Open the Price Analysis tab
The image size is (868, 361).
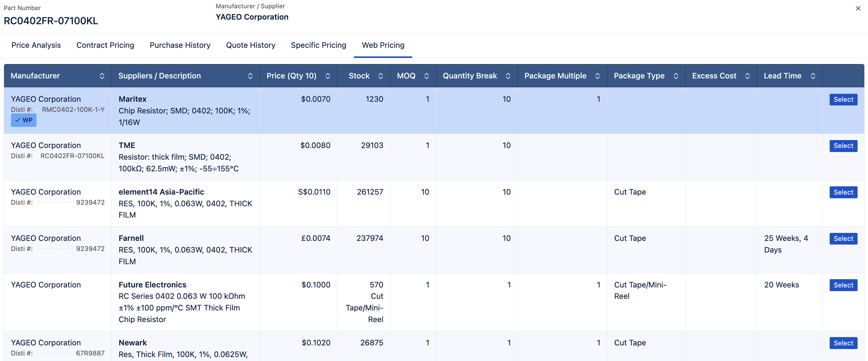point(36,45)
